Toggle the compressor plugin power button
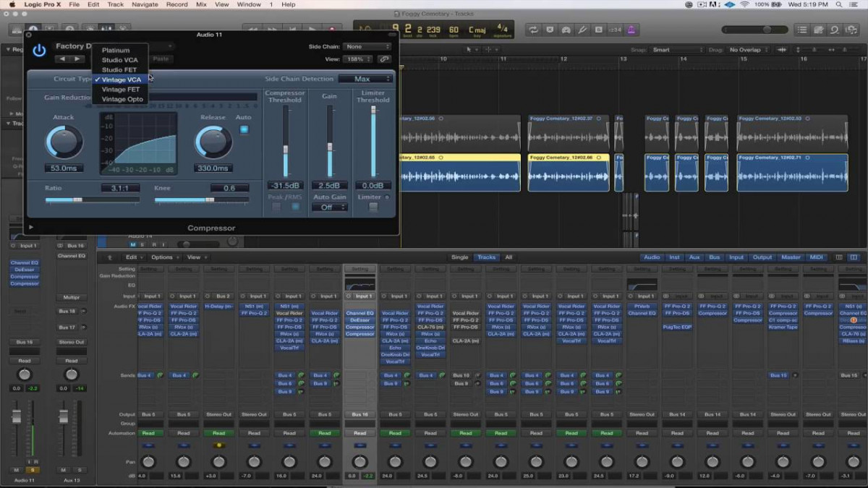868x488 pixels. click(x=39, y=51)
